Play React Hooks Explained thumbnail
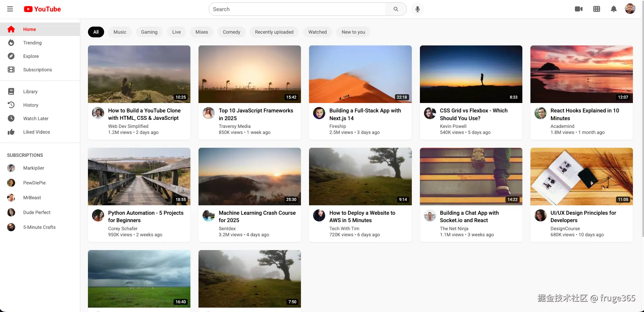This screenshot has height=312, width=644. (x=582, y=74)
